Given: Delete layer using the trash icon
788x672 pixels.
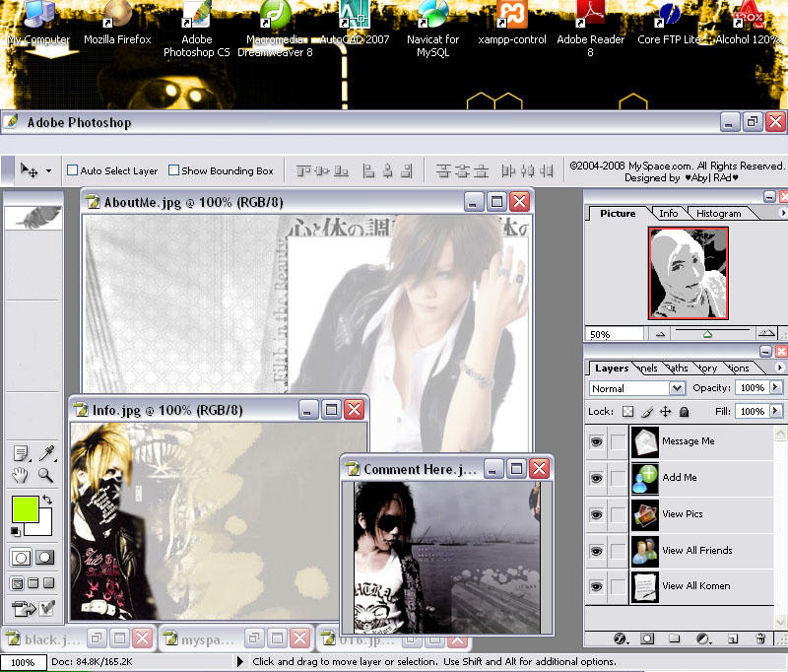Looking at the screenshot, I should (760, 638).
